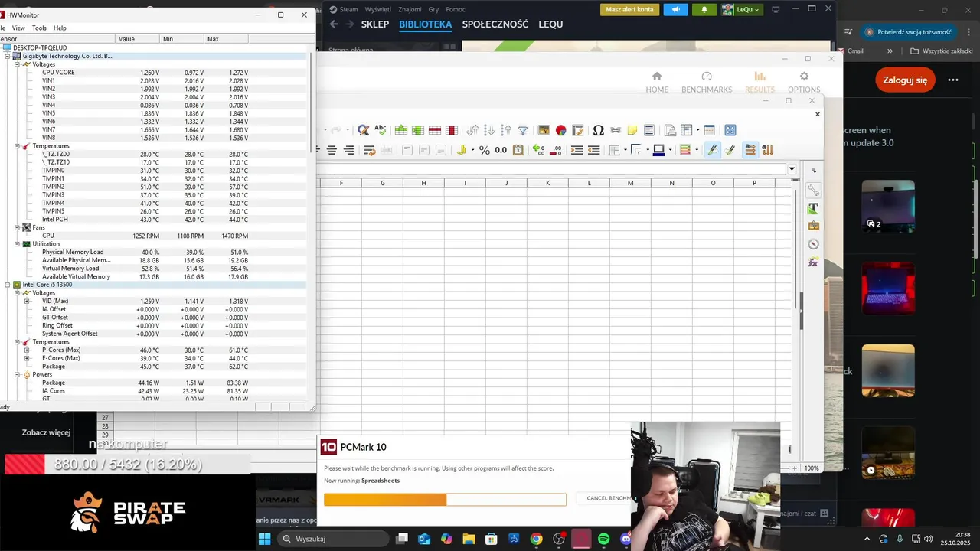Click the CANCEL BENCHMARK button
Image resolution: width=980 pixels, height=551 pixels.
pyautogui.click(x=603, y=498)
